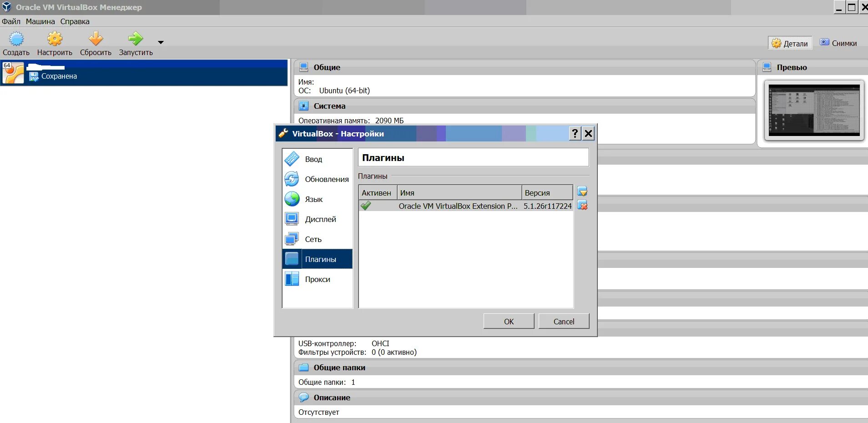Select Обновления in the settings sidebar
Image resolution: width=868 pixels, height=423 pixels.
[x=318, y=179]
